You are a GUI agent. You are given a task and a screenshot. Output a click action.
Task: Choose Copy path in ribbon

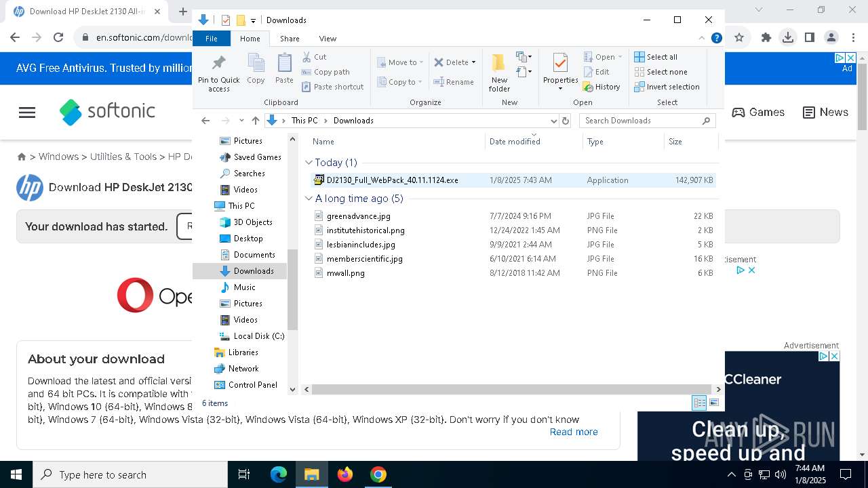325,72
